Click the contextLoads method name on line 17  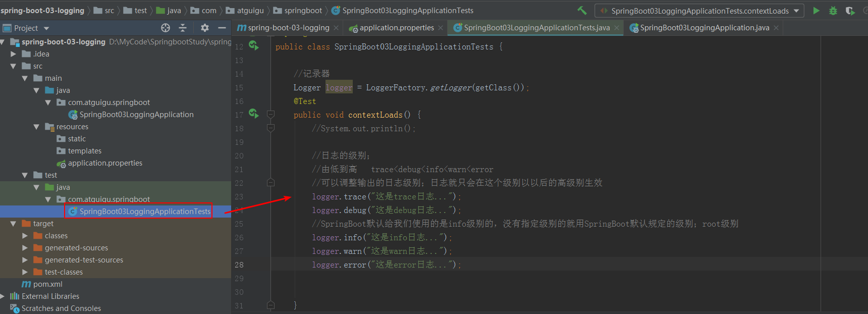[x=375, y=115]
